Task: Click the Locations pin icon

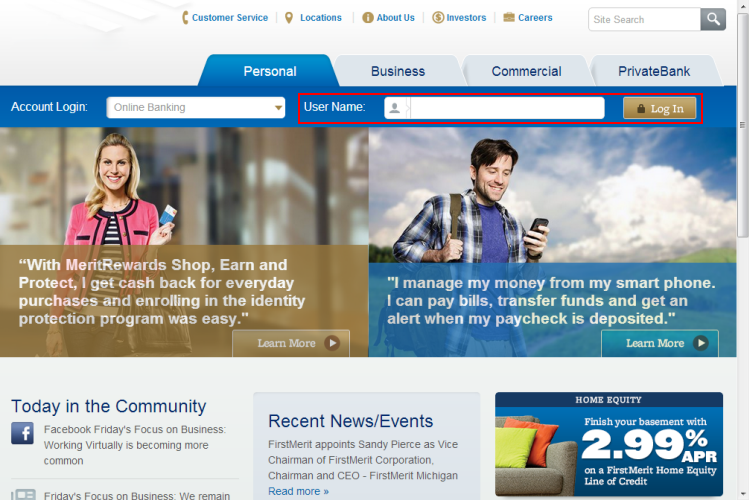Action: (x=289, y=18)
